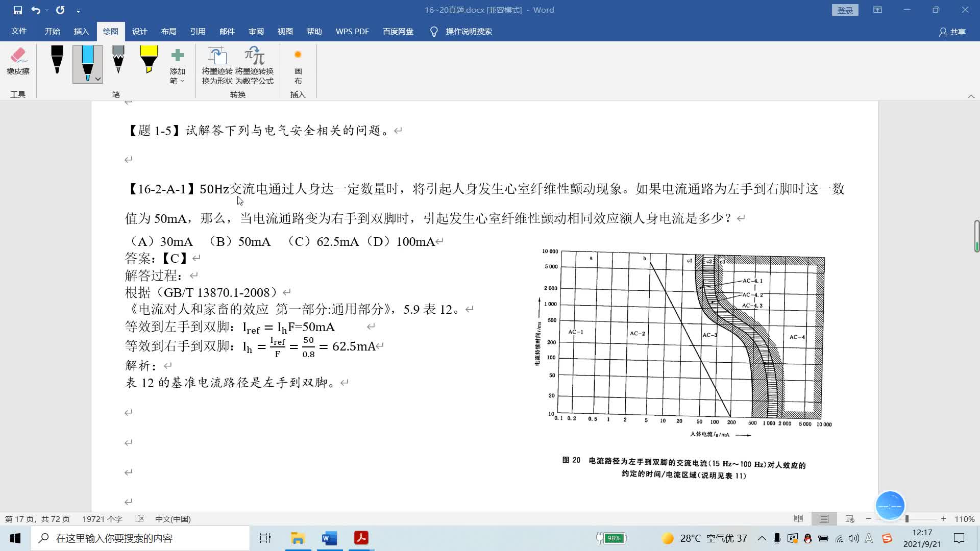
Task: Switch to Web Layout view
Action: pyautogui.click(x=850, y=519)
